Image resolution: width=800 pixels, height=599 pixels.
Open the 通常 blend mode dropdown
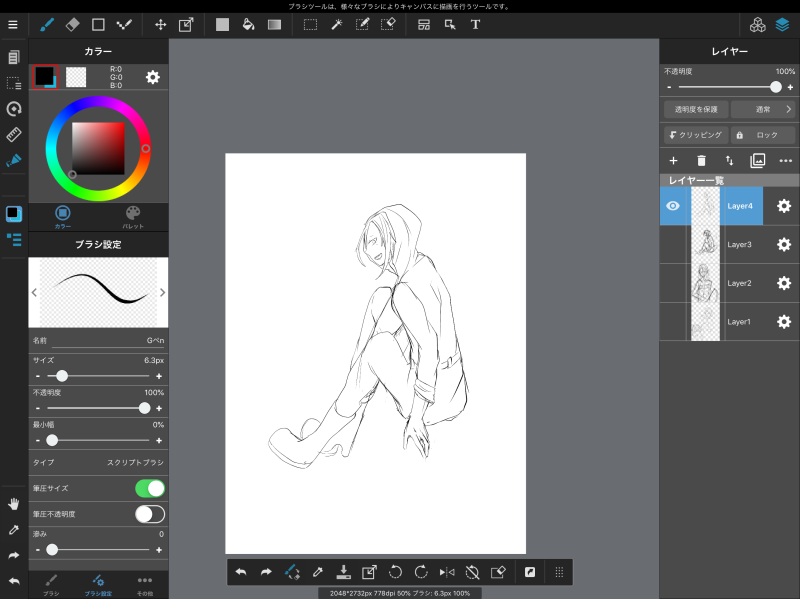click(x=762, y=109)
